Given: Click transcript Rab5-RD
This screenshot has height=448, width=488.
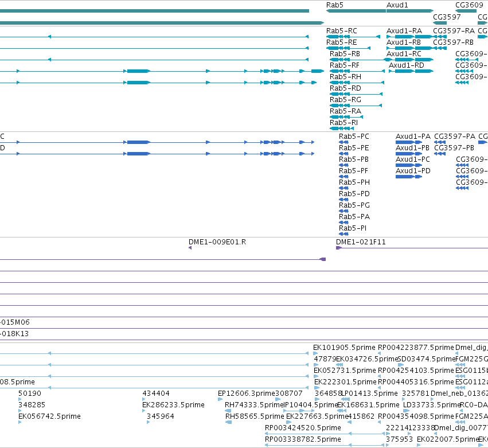Looking at the screenshot, I should 345,88.
